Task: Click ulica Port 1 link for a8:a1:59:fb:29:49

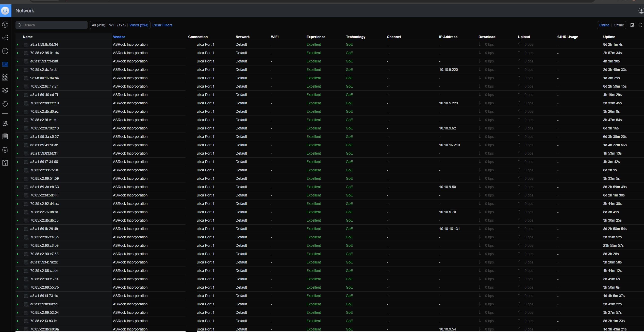Action: click(x=205, y=229)
